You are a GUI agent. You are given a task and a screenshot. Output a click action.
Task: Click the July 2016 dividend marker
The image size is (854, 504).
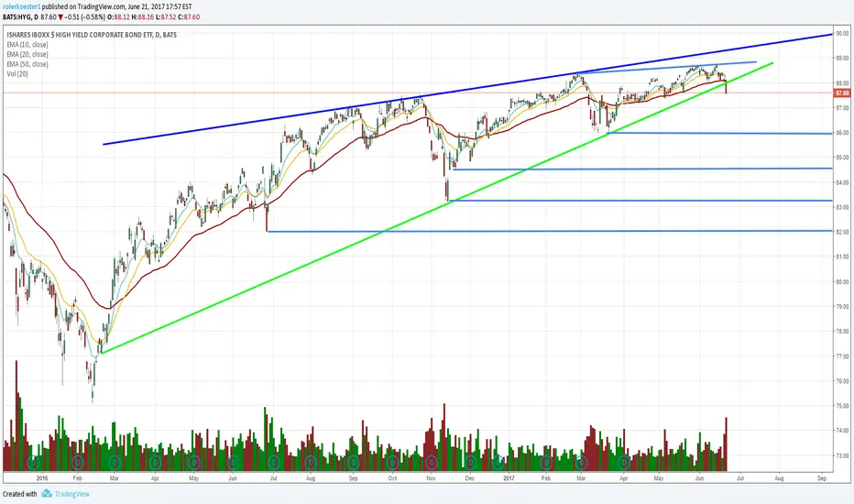point(273,463)
